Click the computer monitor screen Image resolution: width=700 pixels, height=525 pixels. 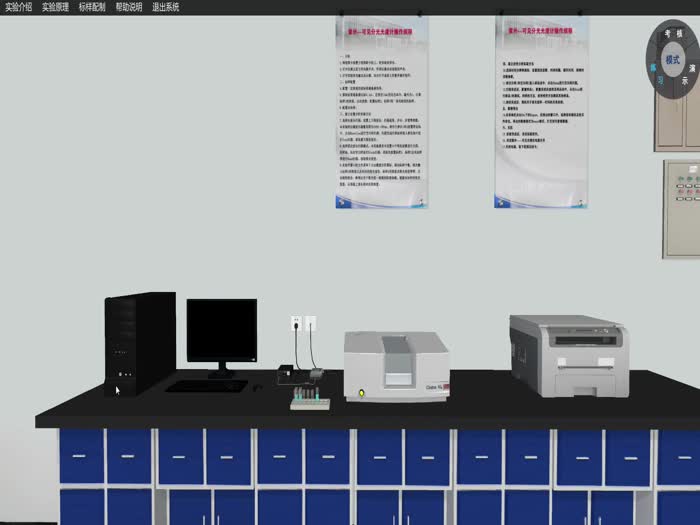221,333
